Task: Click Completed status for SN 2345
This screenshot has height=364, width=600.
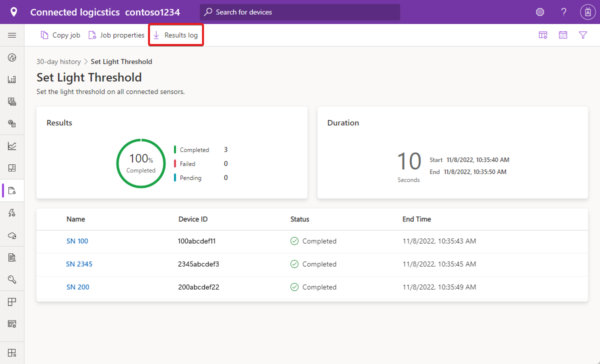Action: [x=313, y=264]
